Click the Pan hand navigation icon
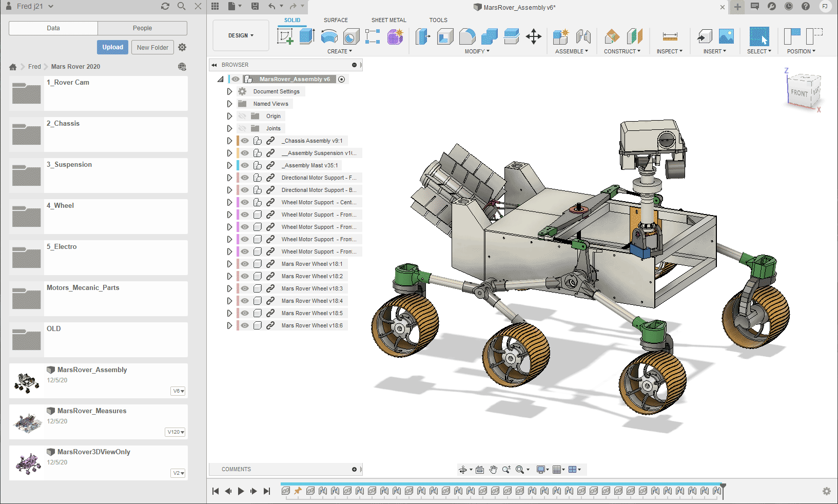This screenshot has width=838, height=504. point(493,470)
